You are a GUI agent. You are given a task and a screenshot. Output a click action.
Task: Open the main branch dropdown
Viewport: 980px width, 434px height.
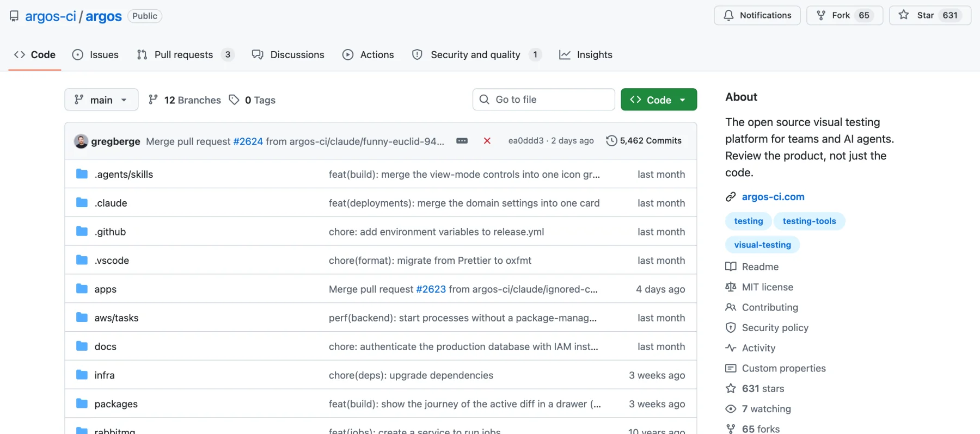click(101, 100)
